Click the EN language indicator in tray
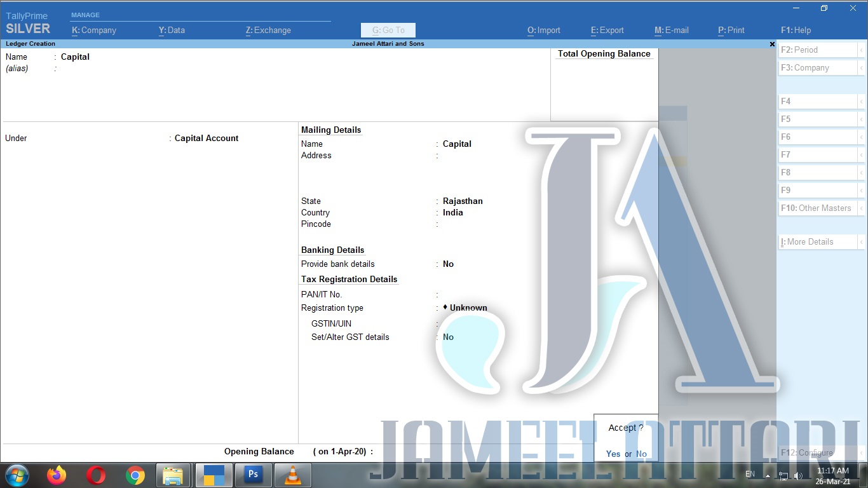Viewport: 868px width, 488px height. 750,474
